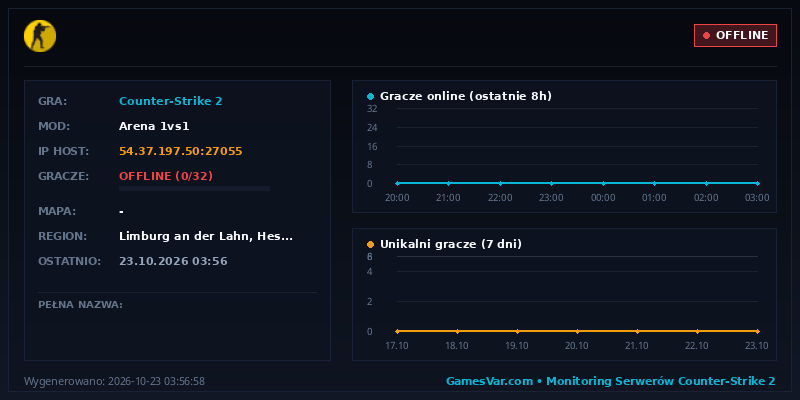
Task: Click the 03:00 data point on online chart
Action: coord(758,183)
